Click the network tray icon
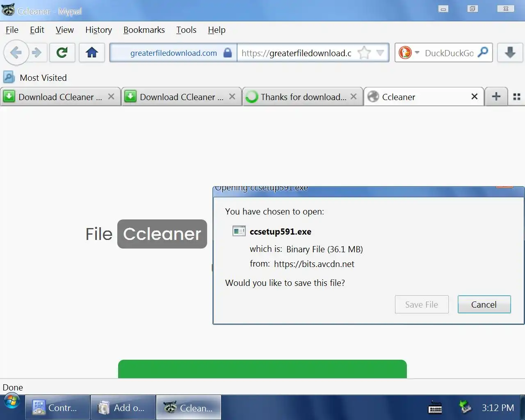The image size is (525, 420). [x=465, y=407]
